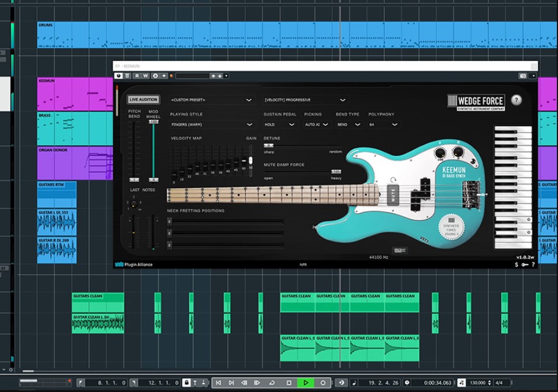The width and height of the screenshot is (558, 392).
Task: Toggle the metronome click icon
Action: [462, 383]
